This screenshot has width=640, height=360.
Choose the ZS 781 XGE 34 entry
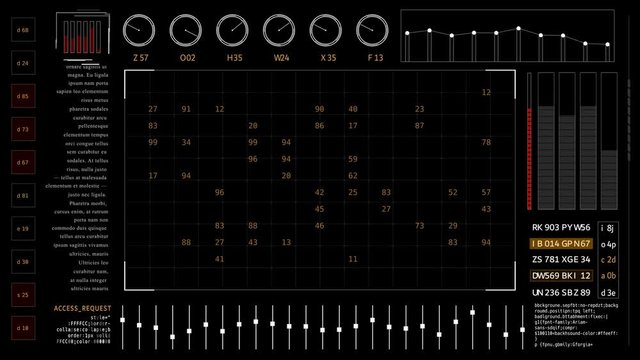point(561,260)
